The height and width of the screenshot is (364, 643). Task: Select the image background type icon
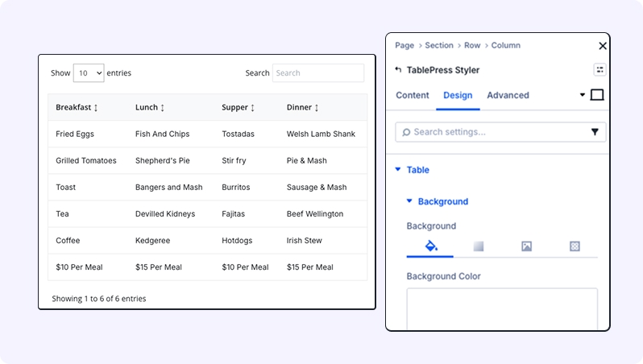point(526,246)
